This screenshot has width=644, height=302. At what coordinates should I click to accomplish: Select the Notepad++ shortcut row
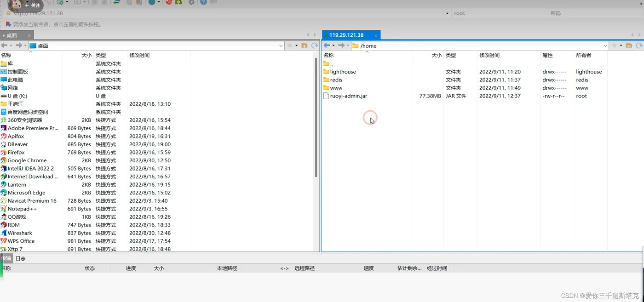95,209
